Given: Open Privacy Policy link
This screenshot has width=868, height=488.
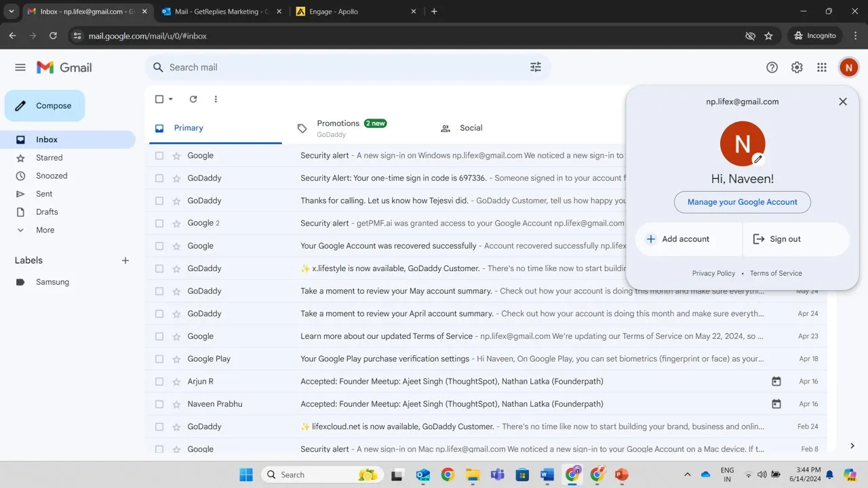Looking at the screenshot, I should [x=713, y=273].
